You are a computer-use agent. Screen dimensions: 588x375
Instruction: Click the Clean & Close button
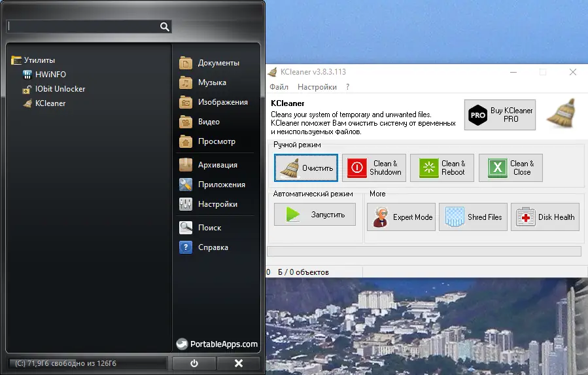pyautogui.click(x=511, y=168)
